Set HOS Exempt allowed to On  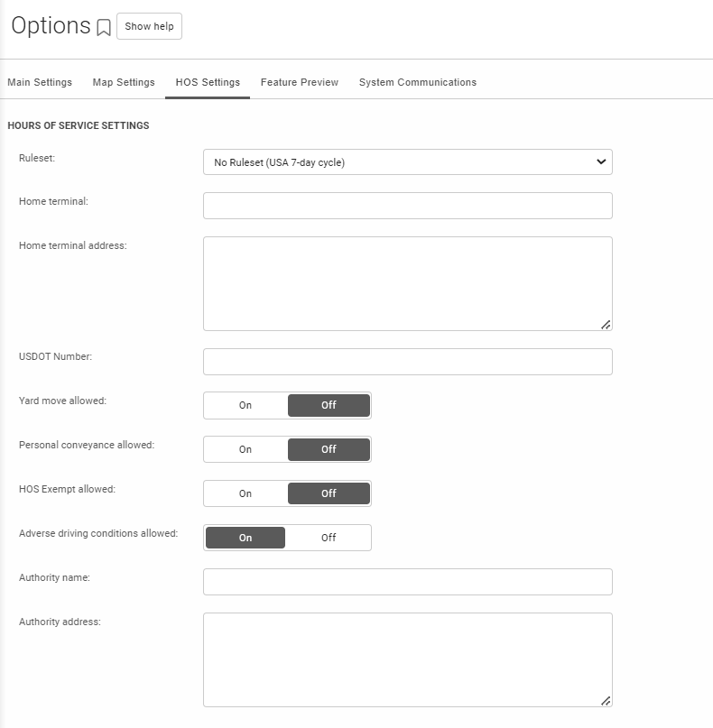[x=245, y=493]
